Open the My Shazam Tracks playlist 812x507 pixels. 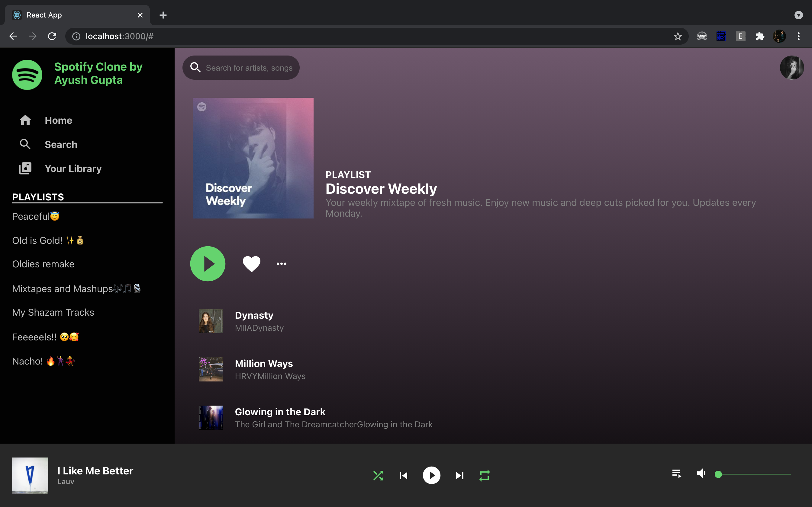(x=53, y=312)
